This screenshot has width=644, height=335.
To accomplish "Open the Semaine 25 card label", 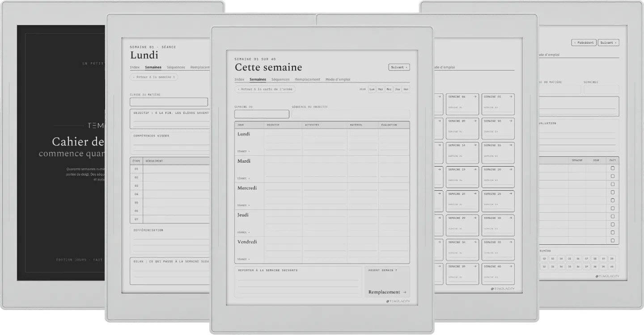I will pos(492,194).
